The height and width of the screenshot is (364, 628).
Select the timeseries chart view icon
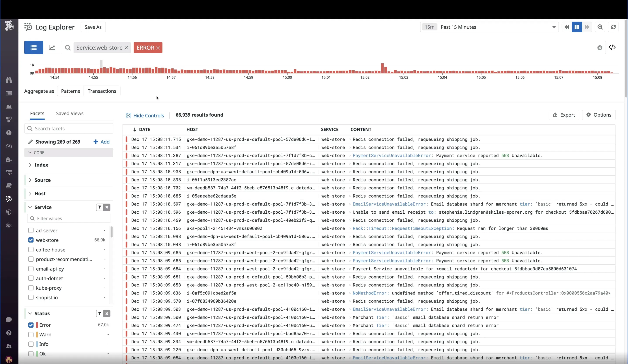click(x=52, y=47)
